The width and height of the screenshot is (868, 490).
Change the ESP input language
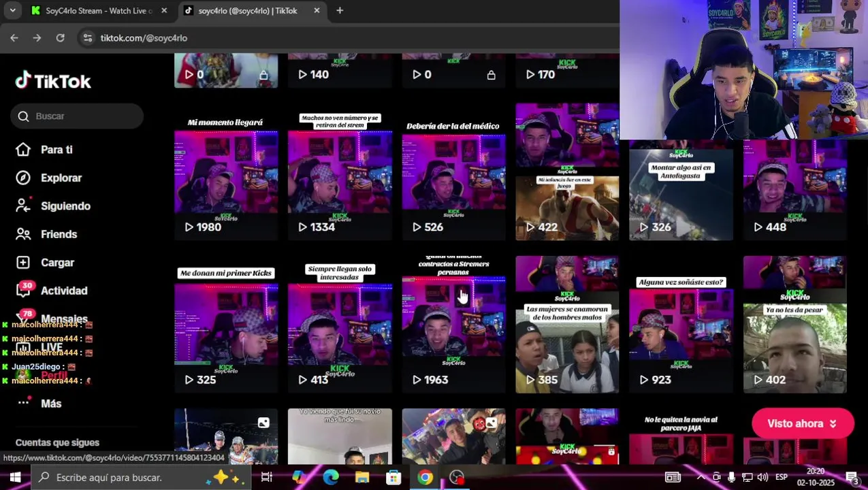(782, 478)
